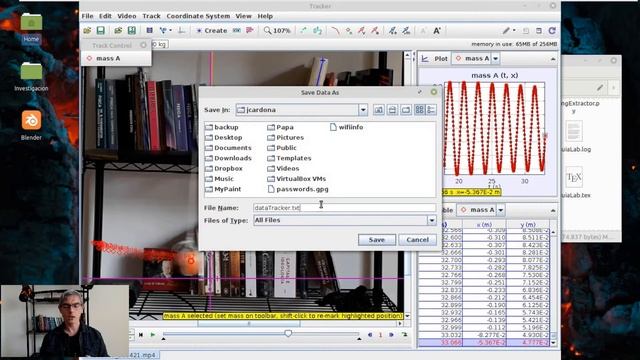Viewport: 640px width, 360px height.
Task: Open the Edit menu
Action: (x=105, y=16)
